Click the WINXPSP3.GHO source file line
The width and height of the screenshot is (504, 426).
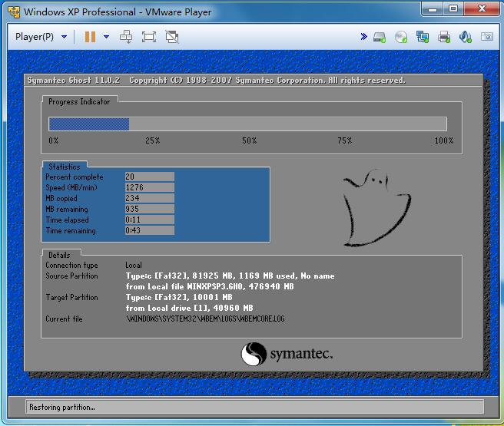[x=210, y=286]
